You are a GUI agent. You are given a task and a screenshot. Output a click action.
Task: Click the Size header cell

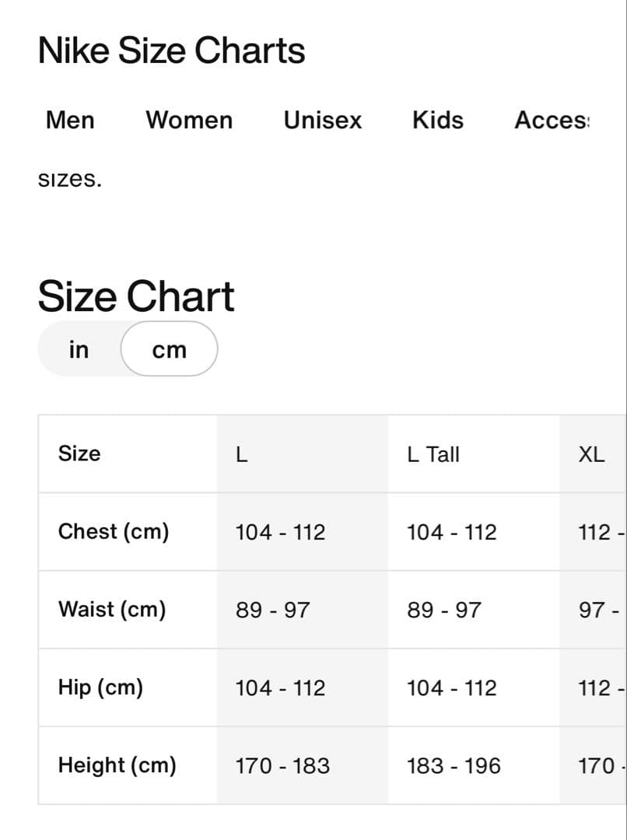tap(79, 453)
